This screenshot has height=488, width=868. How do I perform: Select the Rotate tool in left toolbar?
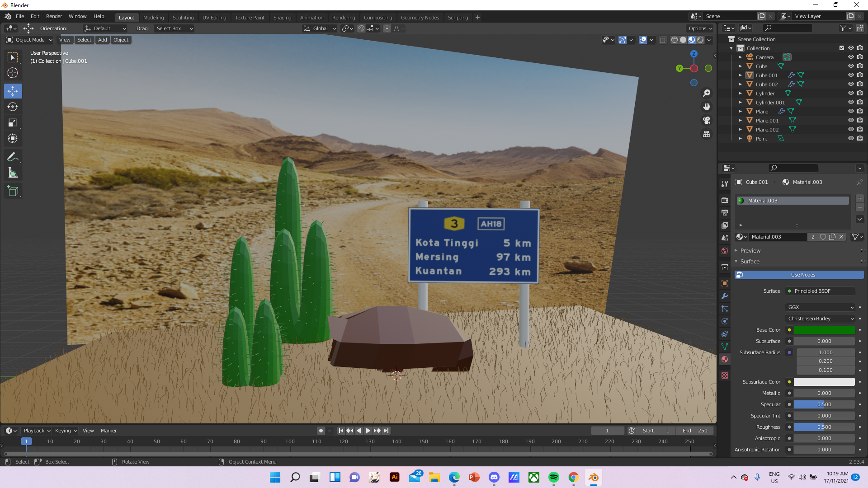[x=13, y=107]
